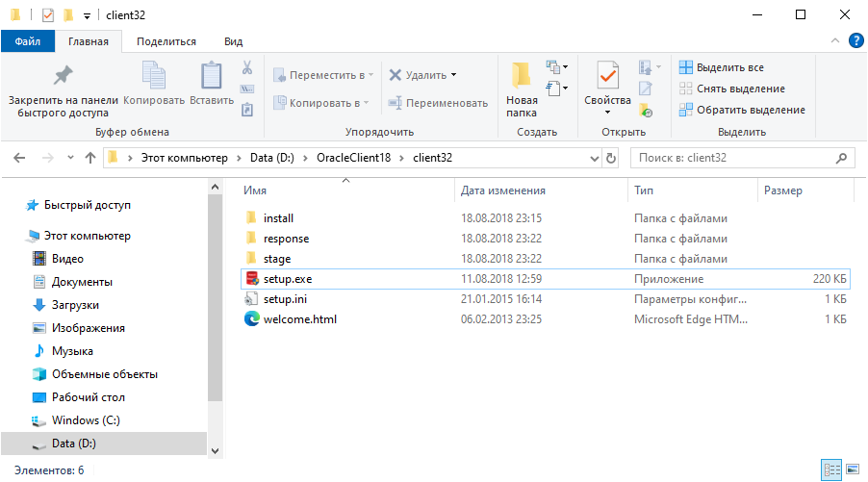Select the response folder row
Screen dimensions: 868x482
coord(546,239)
